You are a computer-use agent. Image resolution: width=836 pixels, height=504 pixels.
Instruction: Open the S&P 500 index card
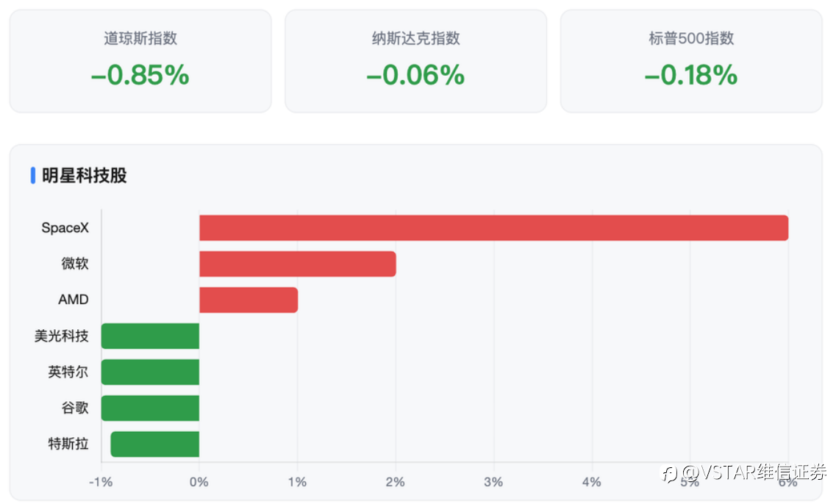tap(691, 61)
